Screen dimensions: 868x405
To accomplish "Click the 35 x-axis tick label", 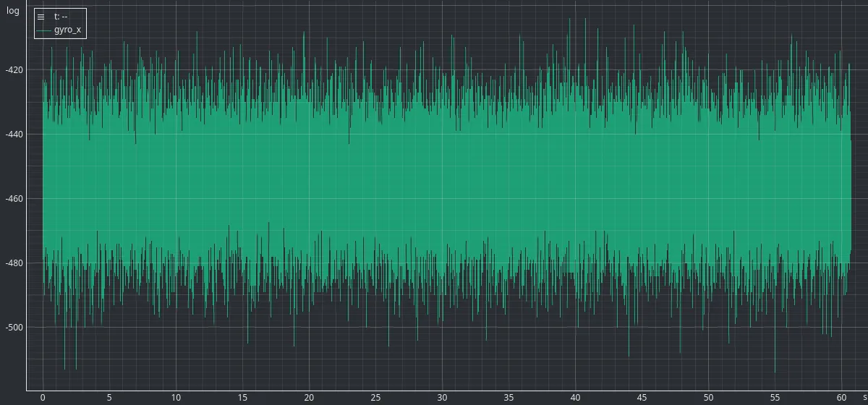I will coord(509,398).
